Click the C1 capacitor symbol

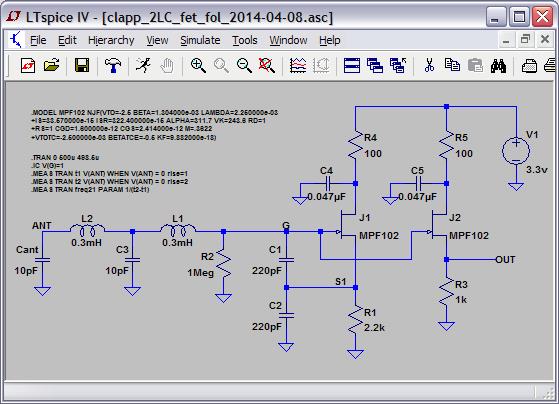[286, 260]
